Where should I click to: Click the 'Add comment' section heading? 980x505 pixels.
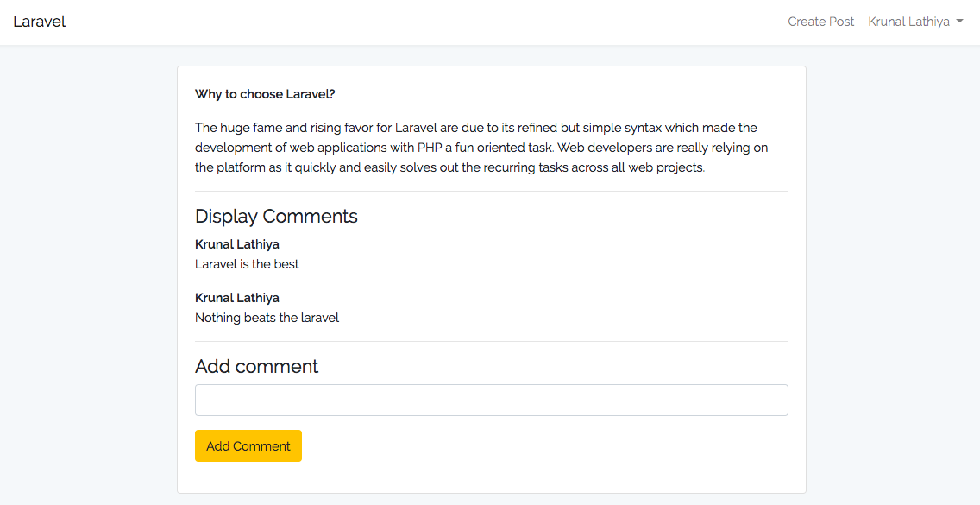[256, 366]
